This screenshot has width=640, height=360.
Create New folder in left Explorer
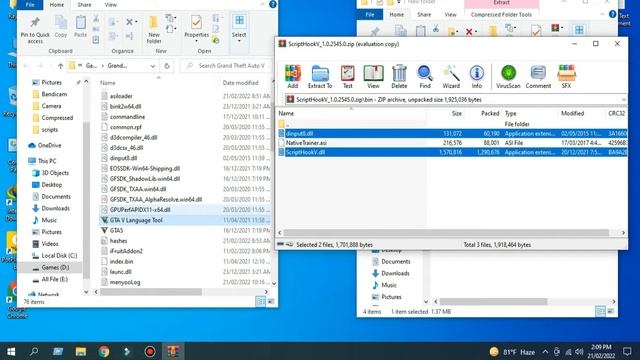click(154, 30)
